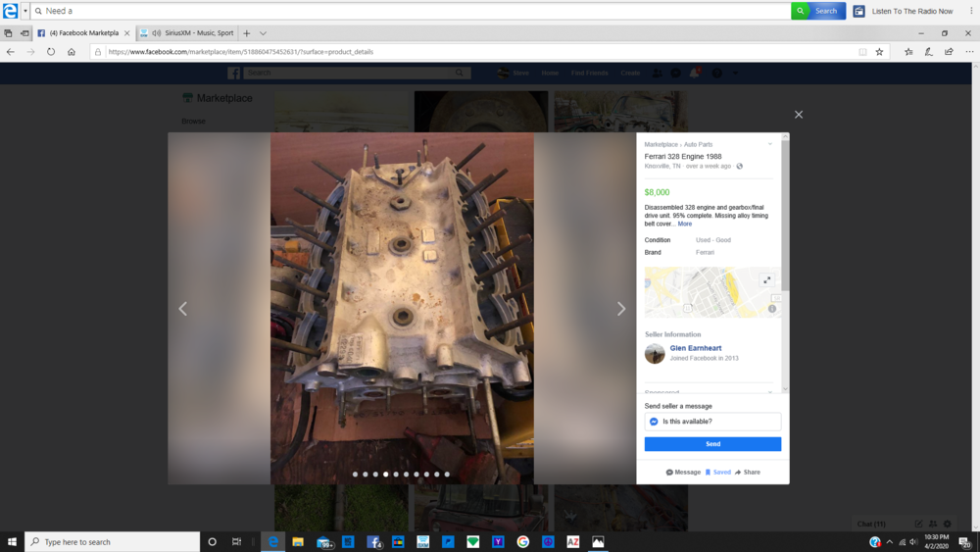Go back to the previous photo
Screen dimensions: 980x552
[182, 309]
